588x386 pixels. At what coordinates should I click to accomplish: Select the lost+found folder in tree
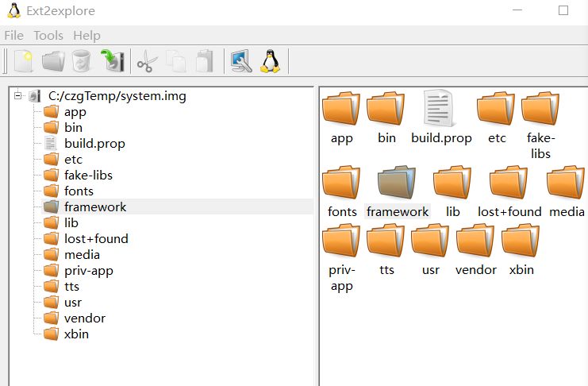coord(96,239)
